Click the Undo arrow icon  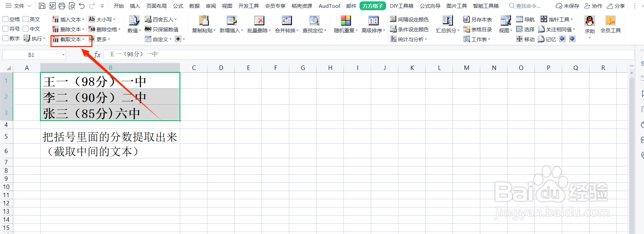(82, 6)
